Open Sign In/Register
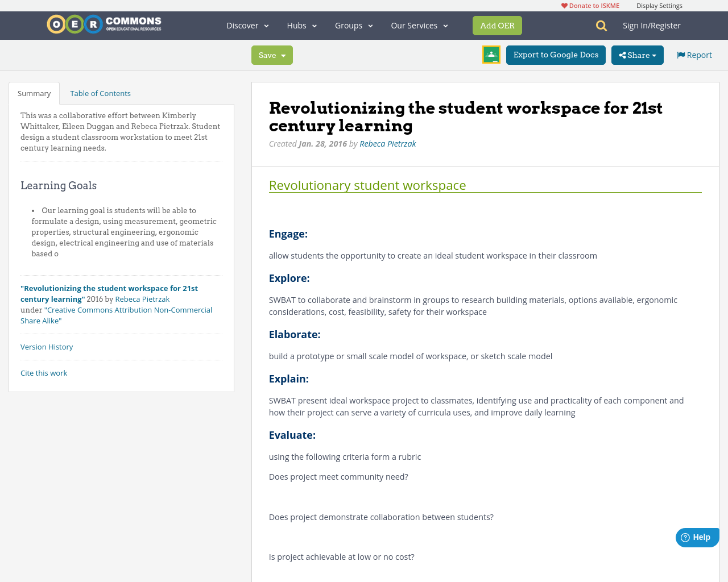The image size is (728, 582). point(651,26)
